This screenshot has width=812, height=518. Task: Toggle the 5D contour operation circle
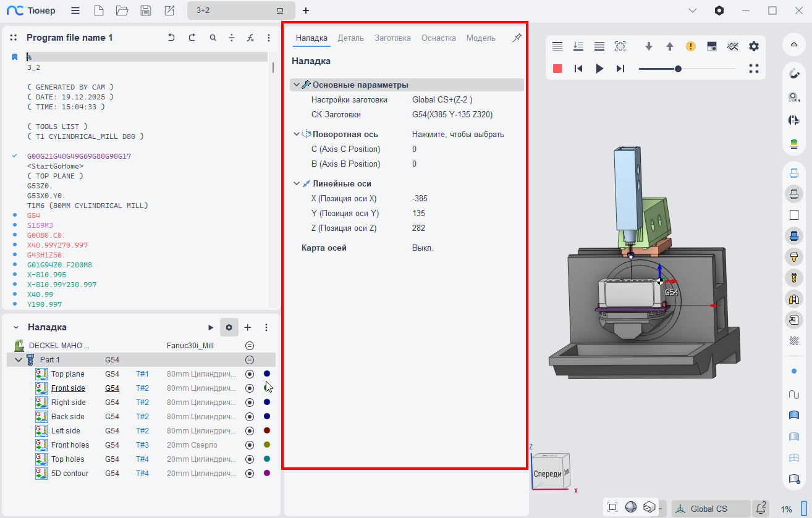tap(250, 474)
